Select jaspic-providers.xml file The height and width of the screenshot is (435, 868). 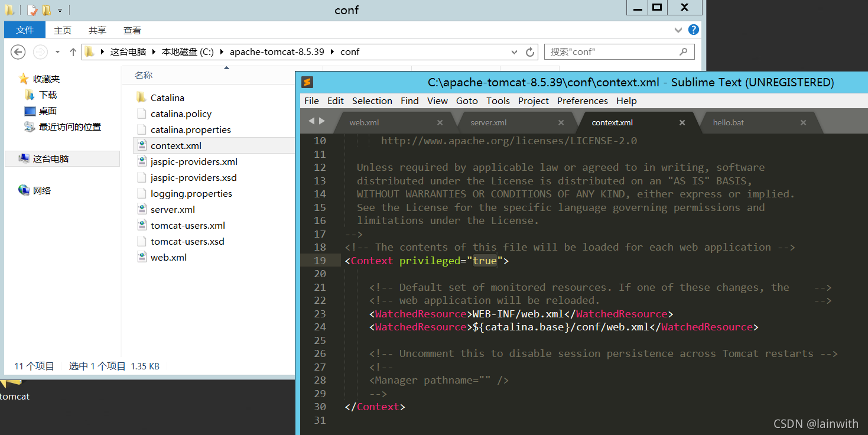194,161
